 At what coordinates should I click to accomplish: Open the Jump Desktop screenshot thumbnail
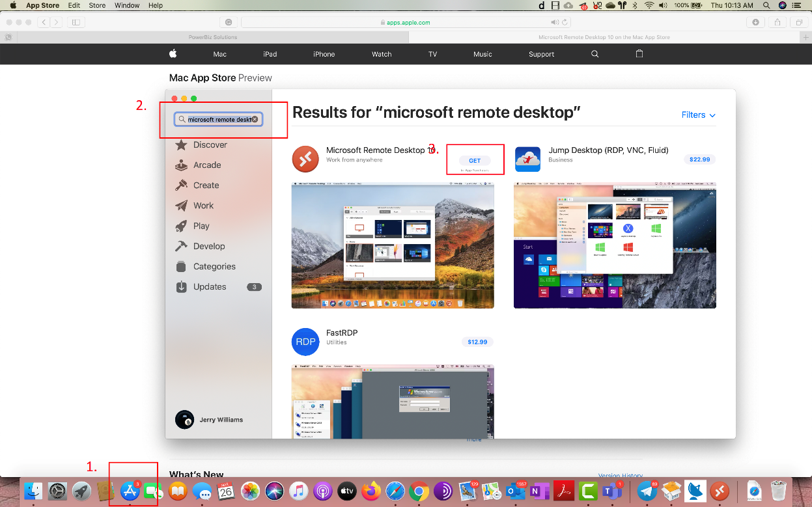[615, 245]
